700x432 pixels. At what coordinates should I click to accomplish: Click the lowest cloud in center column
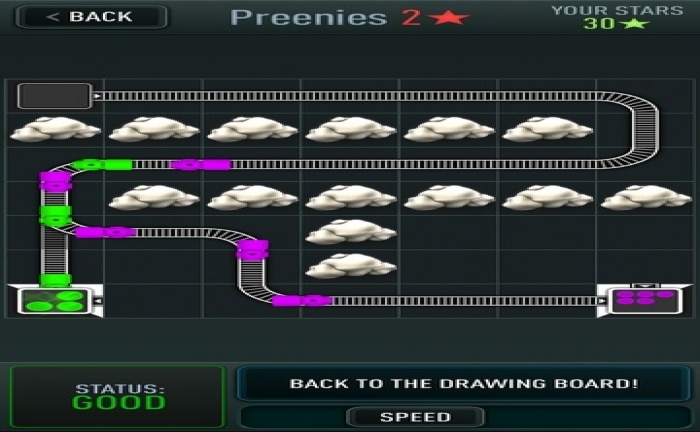coord(351,266)
